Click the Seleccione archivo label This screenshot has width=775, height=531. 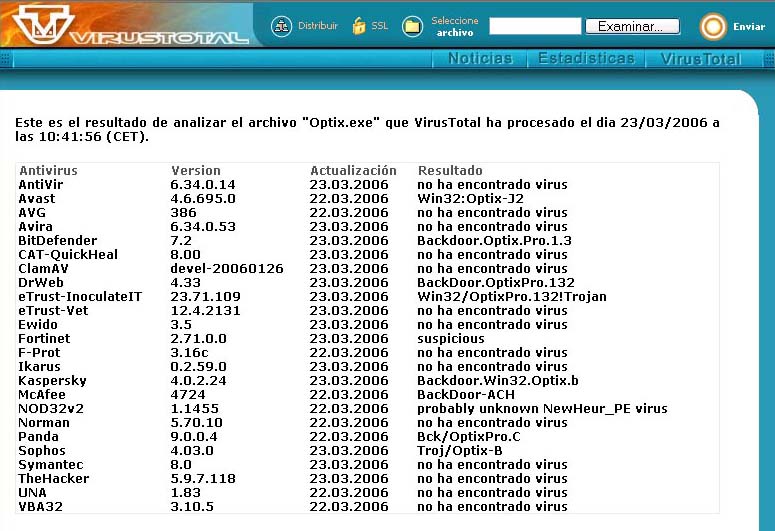coord(455,27)
